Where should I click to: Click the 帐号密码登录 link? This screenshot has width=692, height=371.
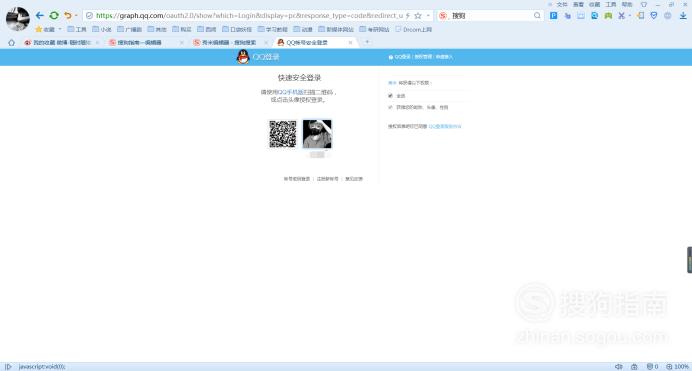click(297, 179)
